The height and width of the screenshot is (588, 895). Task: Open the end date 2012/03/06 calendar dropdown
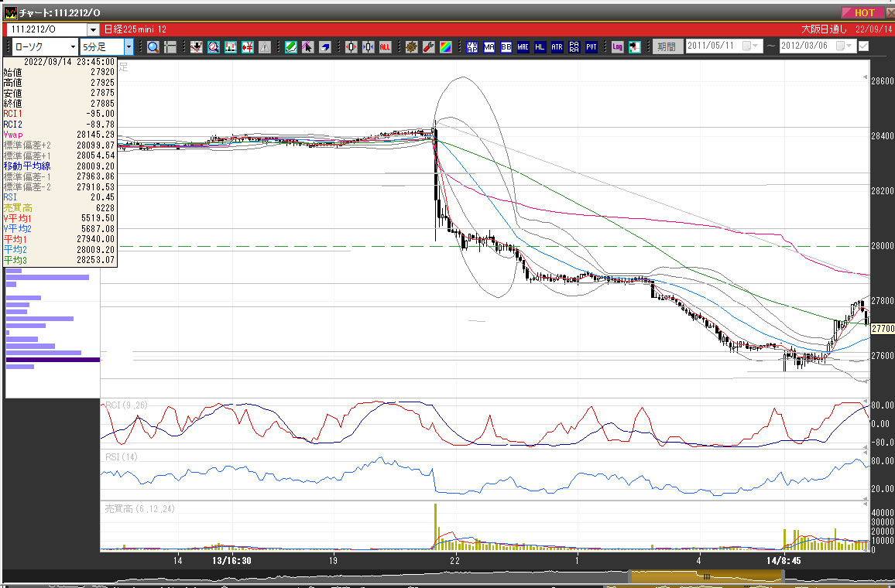[844, 46]
